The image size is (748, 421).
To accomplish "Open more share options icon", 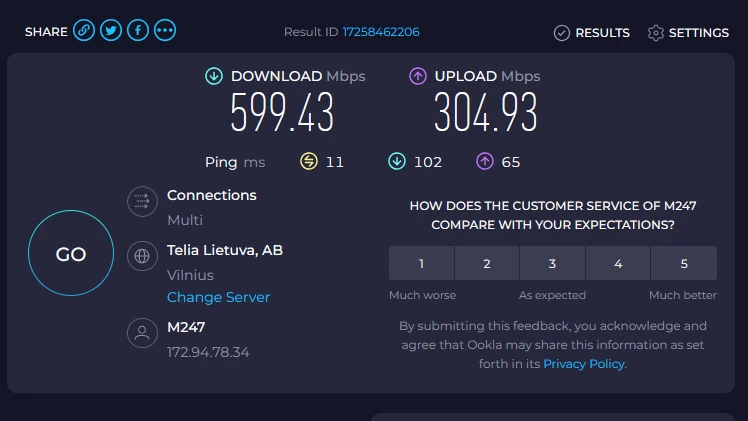I will tap(165, 31).
